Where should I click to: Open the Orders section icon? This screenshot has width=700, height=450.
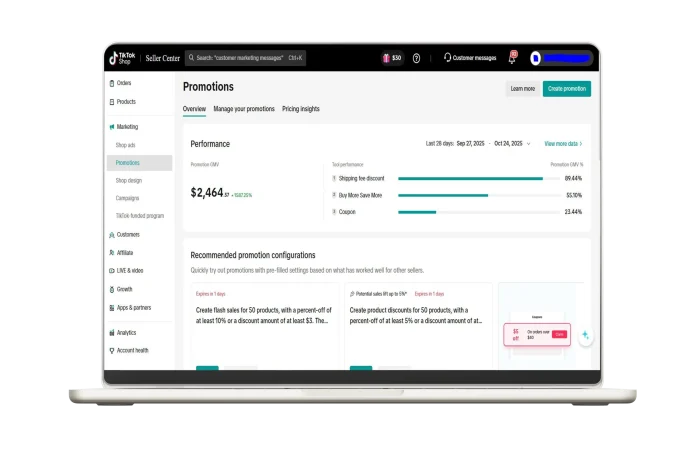112,83
